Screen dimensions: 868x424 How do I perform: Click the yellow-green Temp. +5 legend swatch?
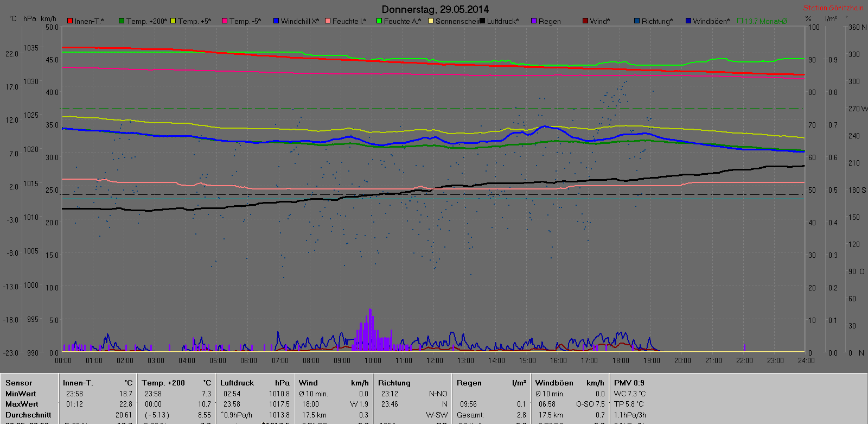tap(173, 21)
